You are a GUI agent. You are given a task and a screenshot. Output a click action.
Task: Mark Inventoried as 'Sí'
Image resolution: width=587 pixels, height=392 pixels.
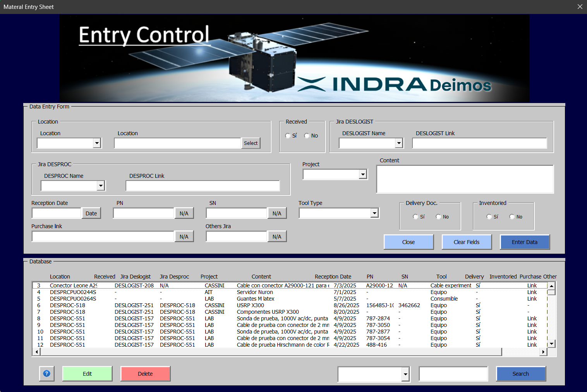click(x=489, y=217)
